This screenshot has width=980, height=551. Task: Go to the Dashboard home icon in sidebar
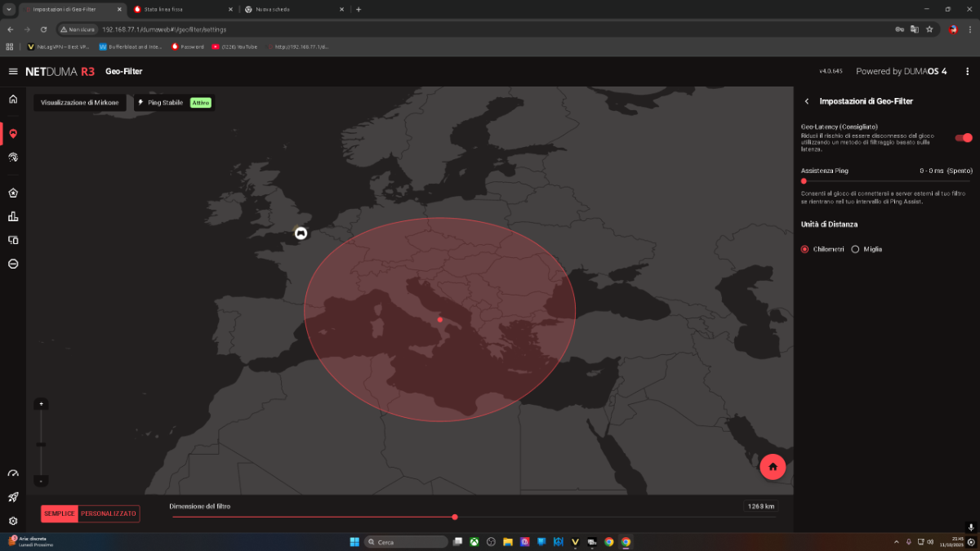(x=13, y=100)
